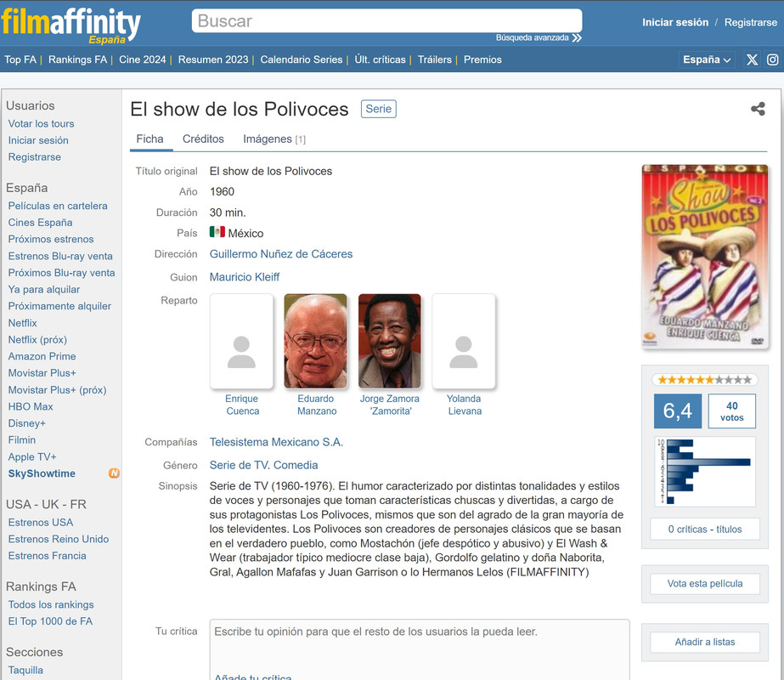This screenshot has height=680, width=784.
Task: Click the Buscar search field
Action: [386, 21]
